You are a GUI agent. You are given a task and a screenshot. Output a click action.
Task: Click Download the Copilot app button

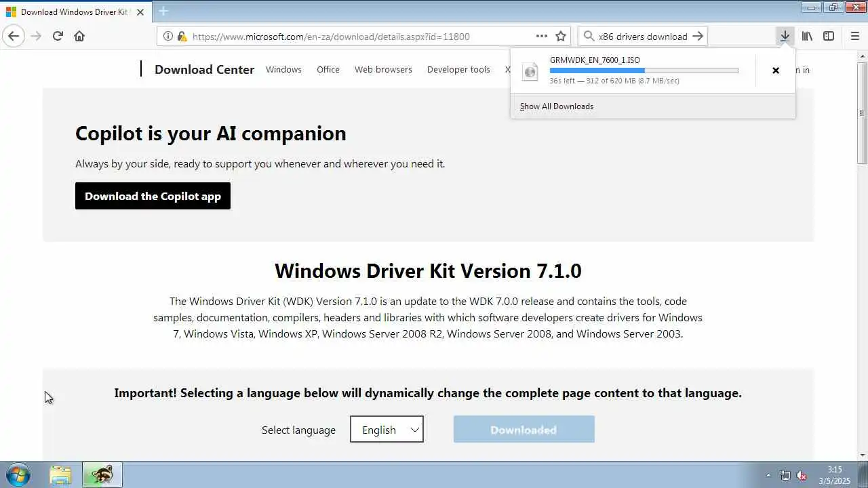tap(153, 196)
